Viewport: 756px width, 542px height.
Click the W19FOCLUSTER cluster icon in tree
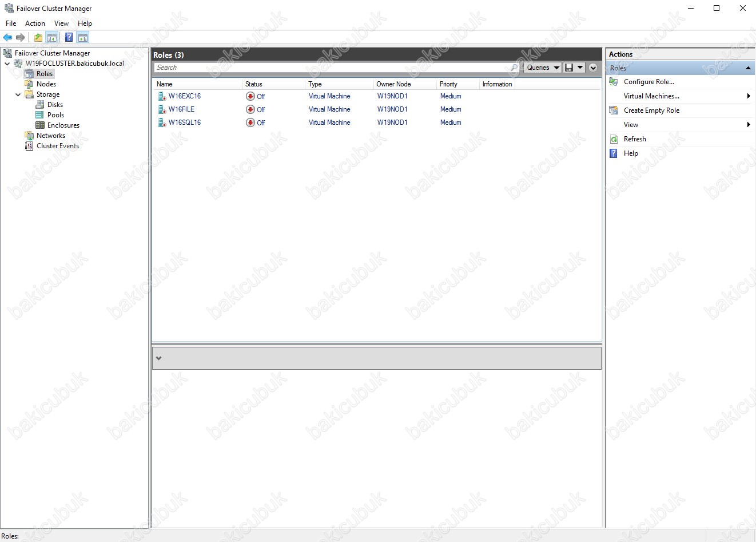[18, 64]
